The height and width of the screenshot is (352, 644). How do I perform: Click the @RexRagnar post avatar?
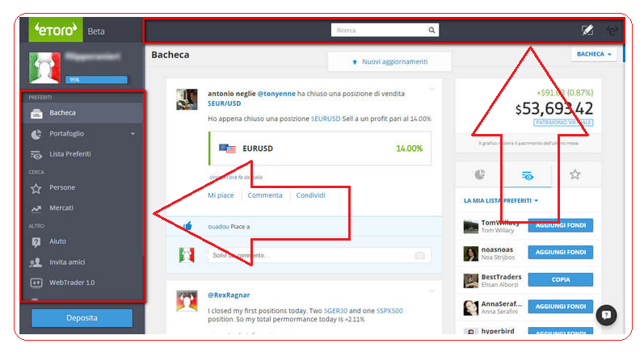(187, 300)
